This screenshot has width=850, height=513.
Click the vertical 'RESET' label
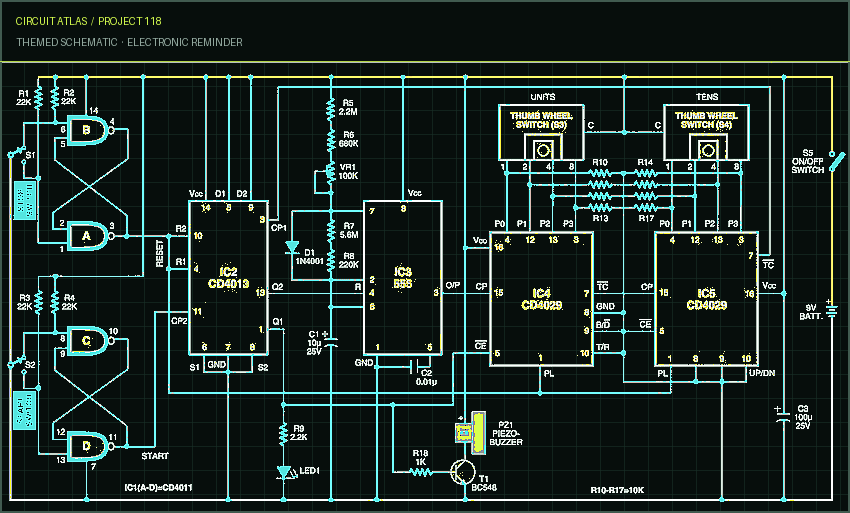click(x=160, y=254)
